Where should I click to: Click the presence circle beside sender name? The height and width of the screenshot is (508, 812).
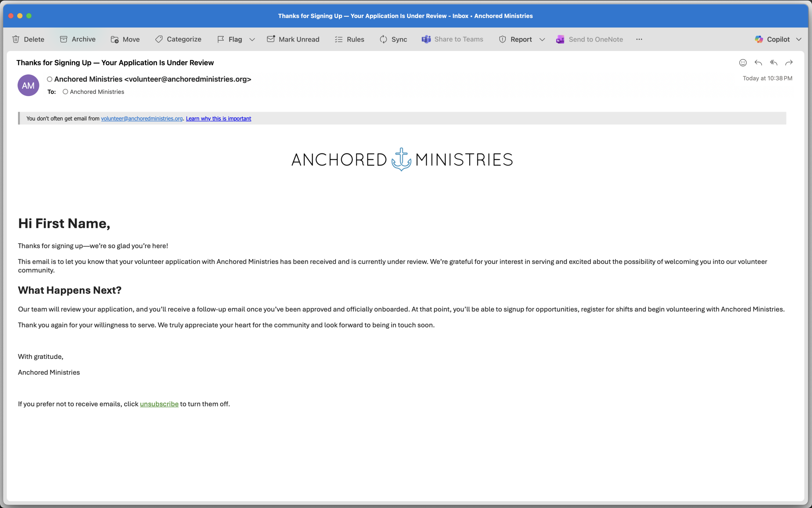[x=50, y=79]
